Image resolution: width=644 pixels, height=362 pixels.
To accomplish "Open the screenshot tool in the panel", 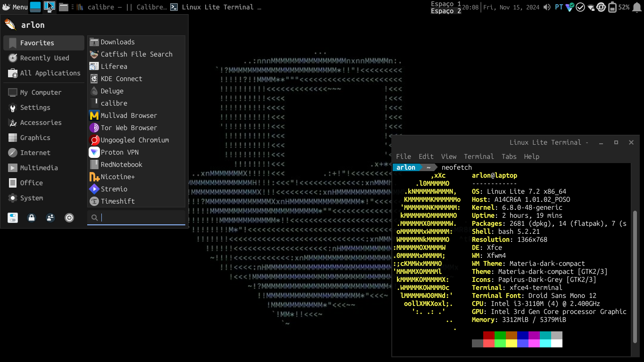I will (x=50, y=7).
